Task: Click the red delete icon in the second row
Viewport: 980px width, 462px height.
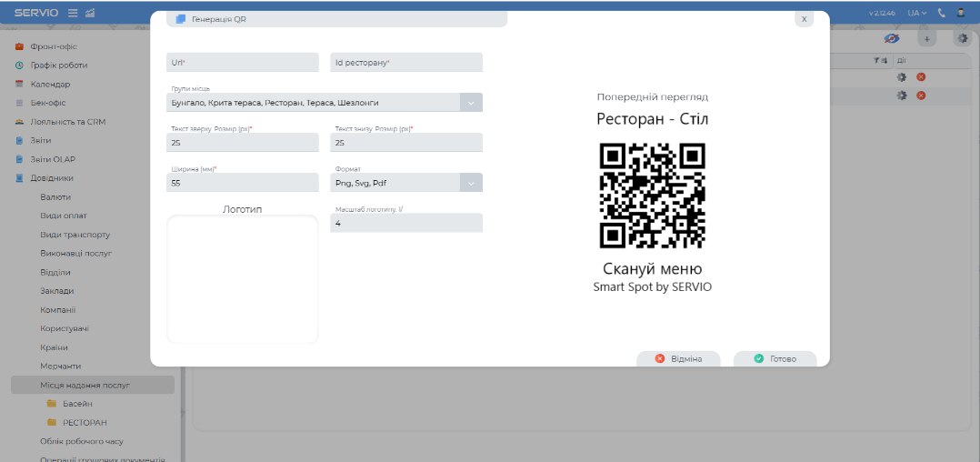Action: pos(921,95)
